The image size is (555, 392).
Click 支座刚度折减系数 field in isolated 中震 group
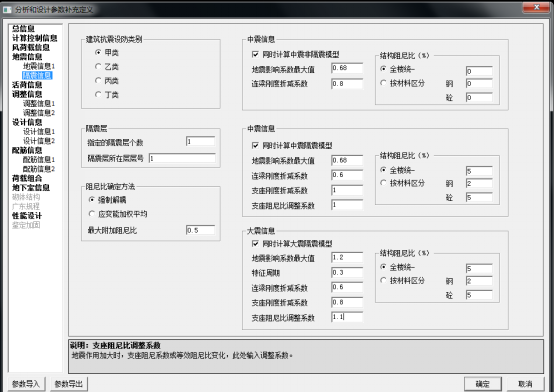(x=347, y=190)
